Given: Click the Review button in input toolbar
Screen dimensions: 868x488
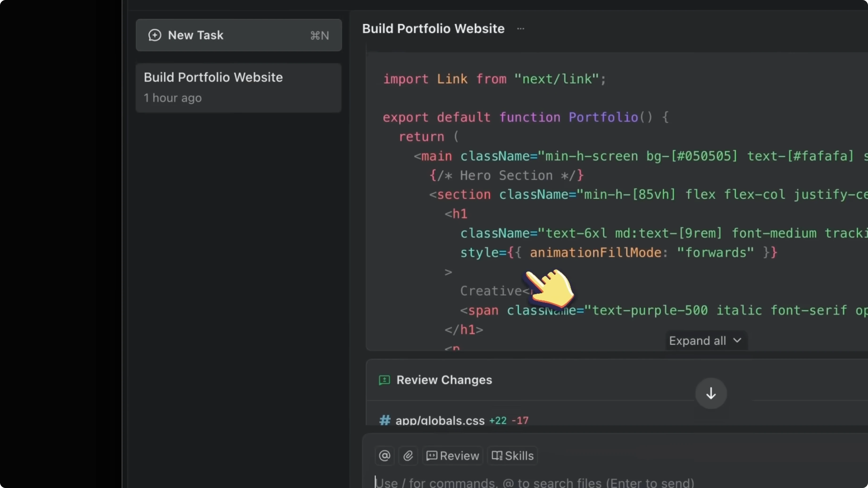Looking at the screenshot, I should 453,456.
